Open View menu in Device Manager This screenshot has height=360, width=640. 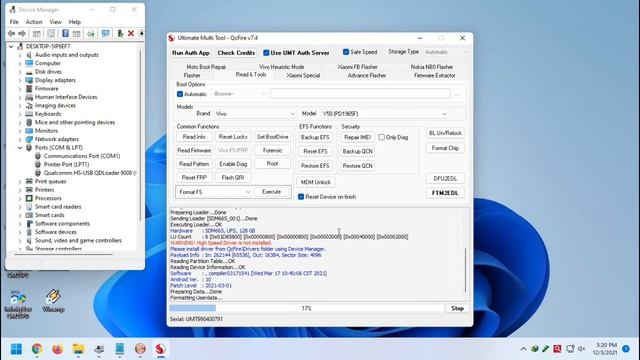(56, 22)
